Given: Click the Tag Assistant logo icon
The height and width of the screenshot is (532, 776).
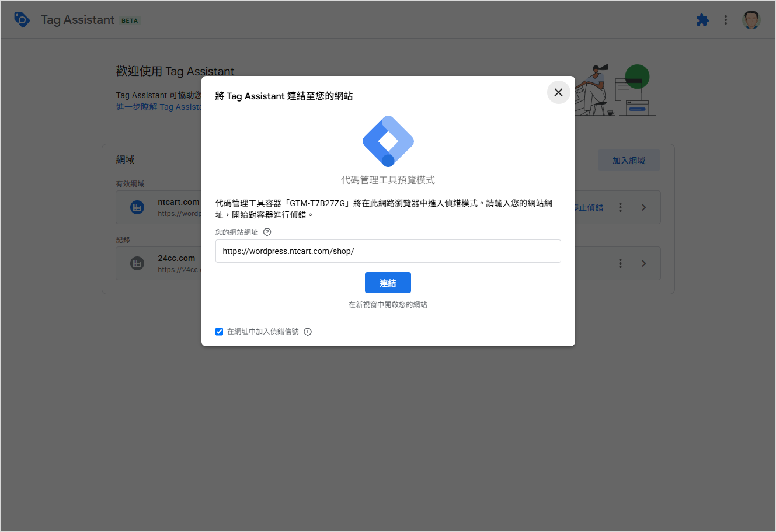Looking at the screenshot, I should tap(22, 20).
